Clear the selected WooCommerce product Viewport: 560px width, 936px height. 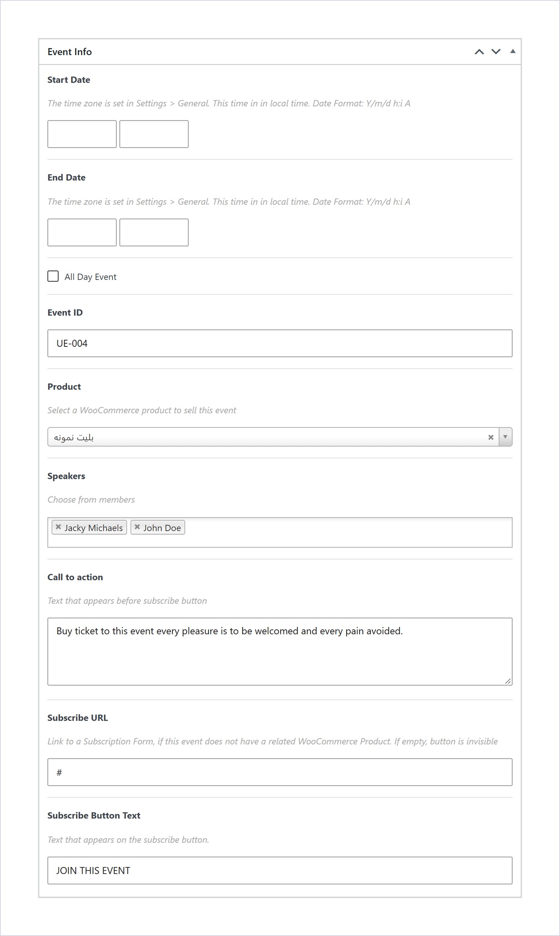tap(491, 437)
